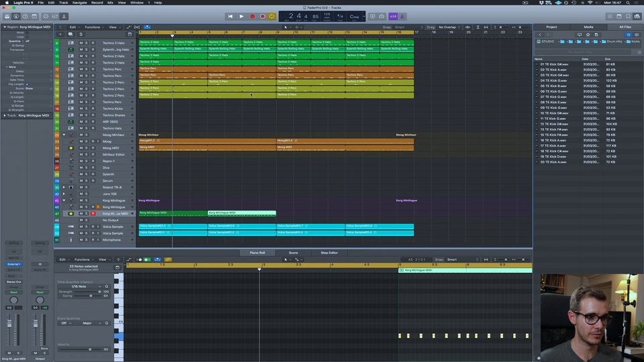Click the Play button in the transport bar

pyautogui.click(x=241, y=16)
